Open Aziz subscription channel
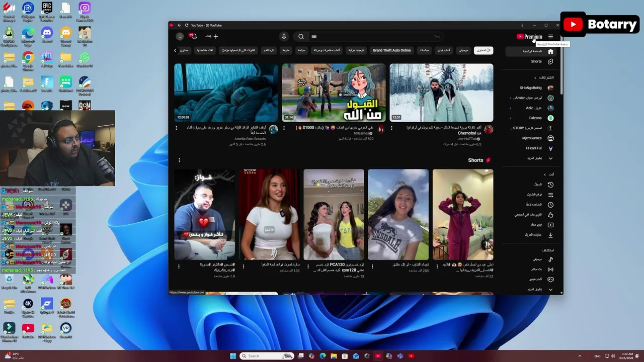The width and height of the screenshot is (644, 362). pos(530,108)
